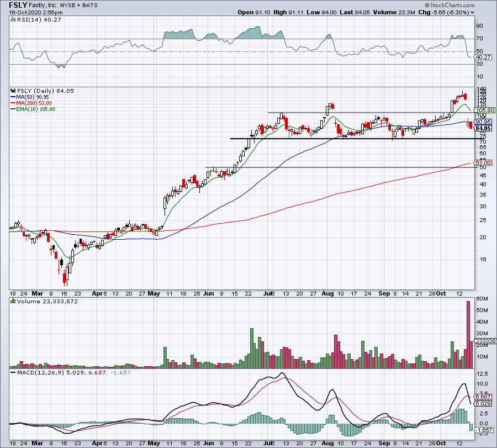The height and width of the screenshot is (448, 497).
Task: Click the 'Fastly, Inc. NYSE + BATS' title
Action: [63, 6]
